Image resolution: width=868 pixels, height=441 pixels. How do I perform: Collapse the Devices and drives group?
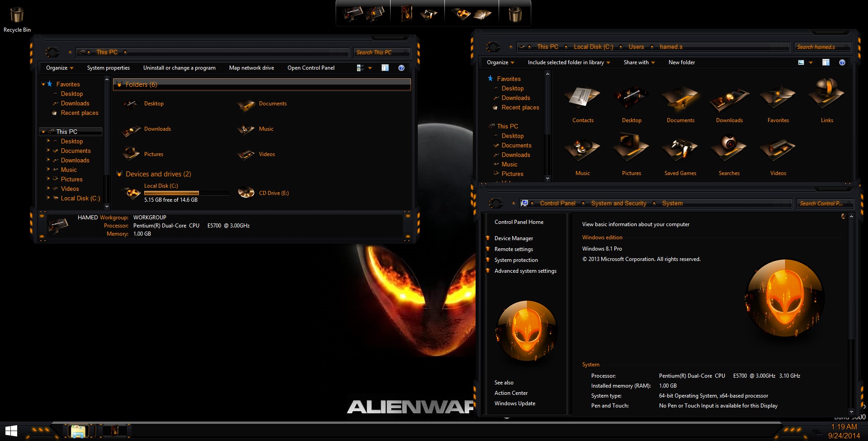point(119,174)
